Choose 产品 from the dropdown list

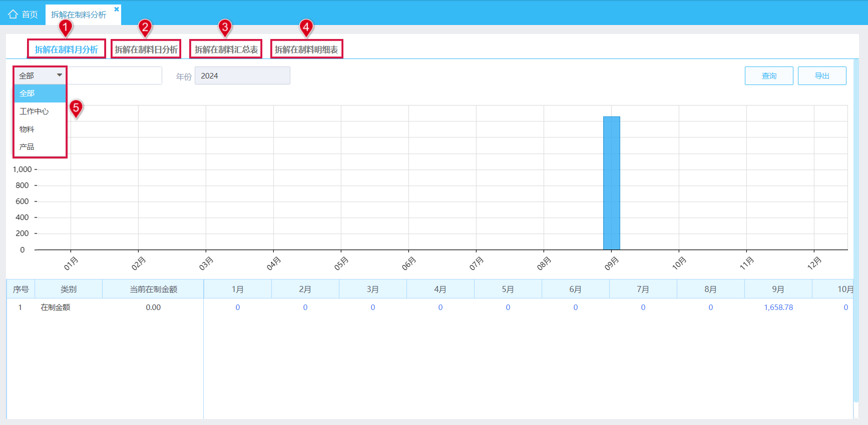(40, 147)
